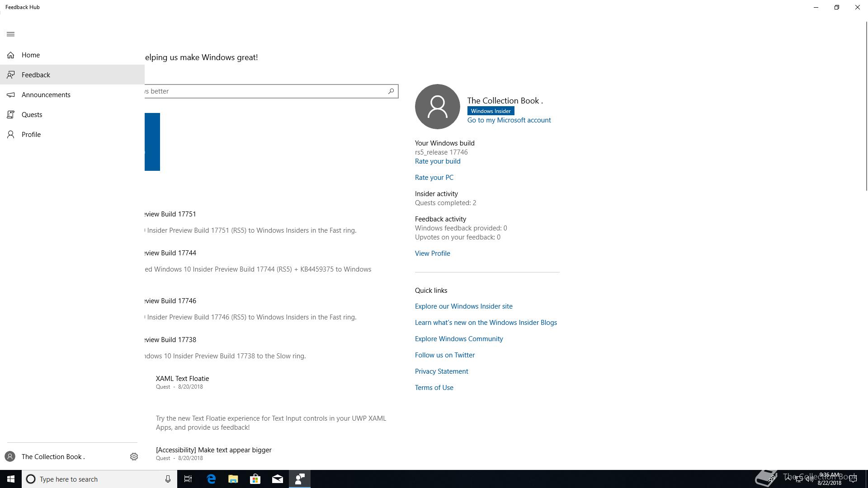The width and height of the screenshot is (868, 488).
Task: Show hidden system tray icons
Action: click(788, 479)
